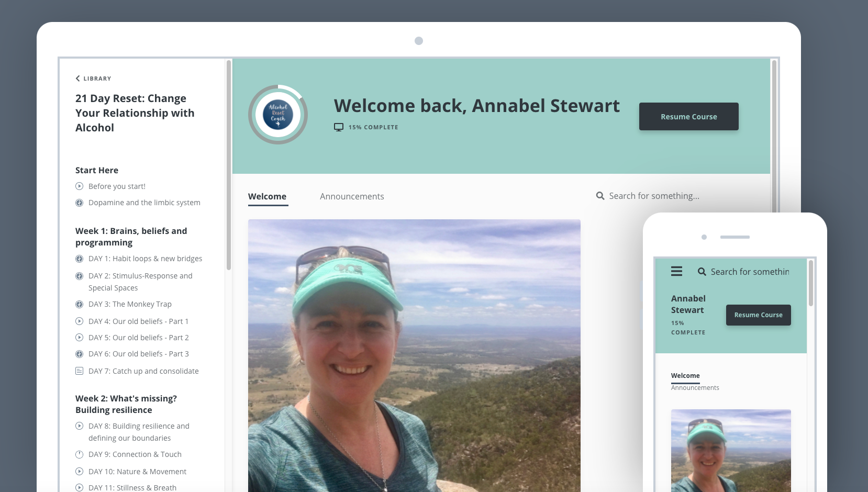
Task: Click the DAY 9 Connection & Touch icon
Action: pos(80,454)
